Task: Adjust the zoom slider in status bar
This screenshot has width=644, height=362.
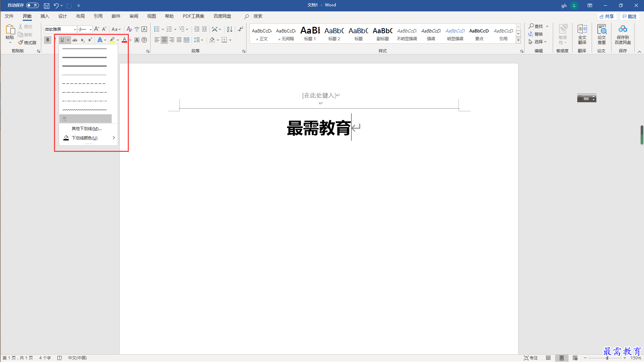Action: click(607, 358)
